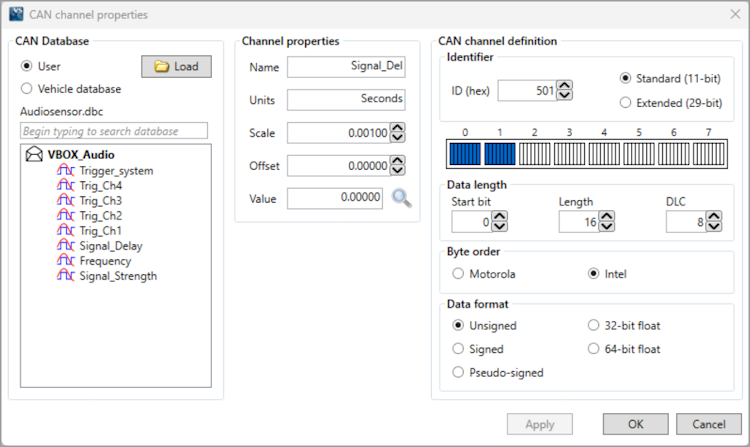
Task: Select the Trigger_system tree item
Action: pos(116,170)
